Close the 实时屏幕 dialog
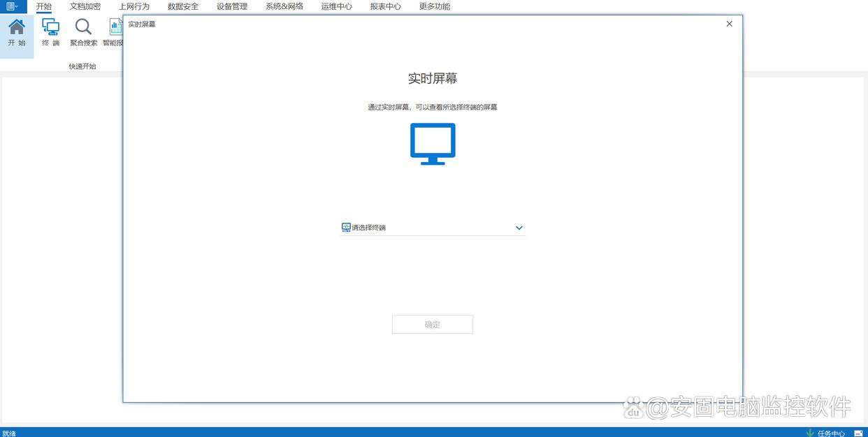This screenshot has height=437, width=868. (730, 24)
